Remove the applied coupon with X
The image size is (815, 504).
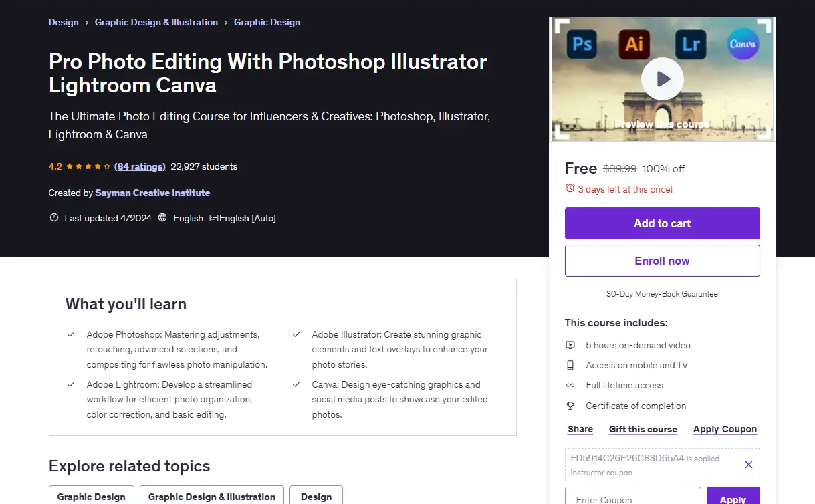pyautogui.click(x=749, y=465)
